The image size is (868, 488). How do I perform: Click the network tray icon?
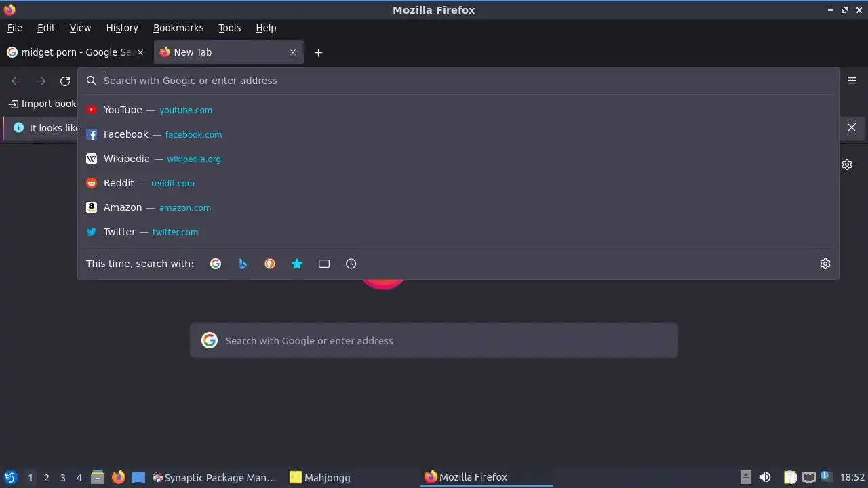[x=809, y=477]
